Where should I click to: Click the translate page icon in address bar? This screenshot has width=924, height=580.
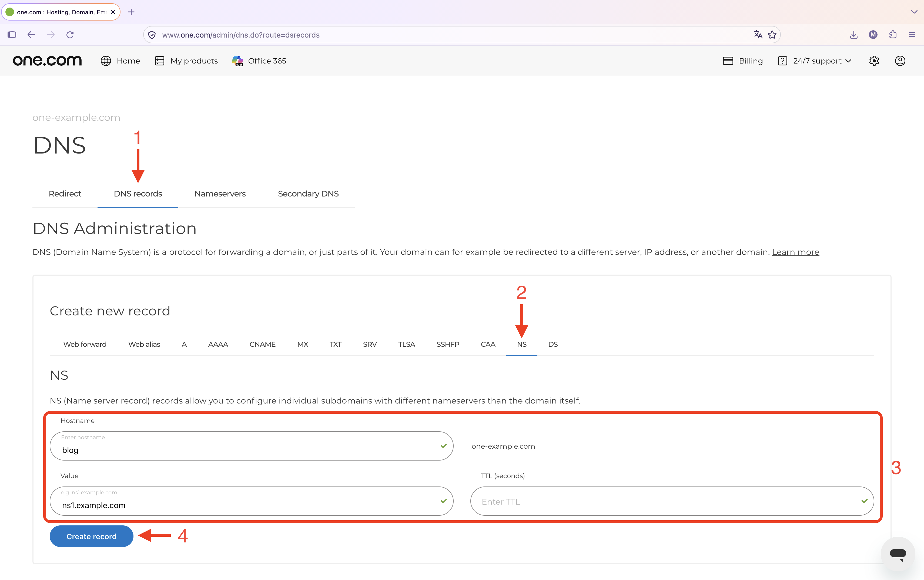(758, 35)
